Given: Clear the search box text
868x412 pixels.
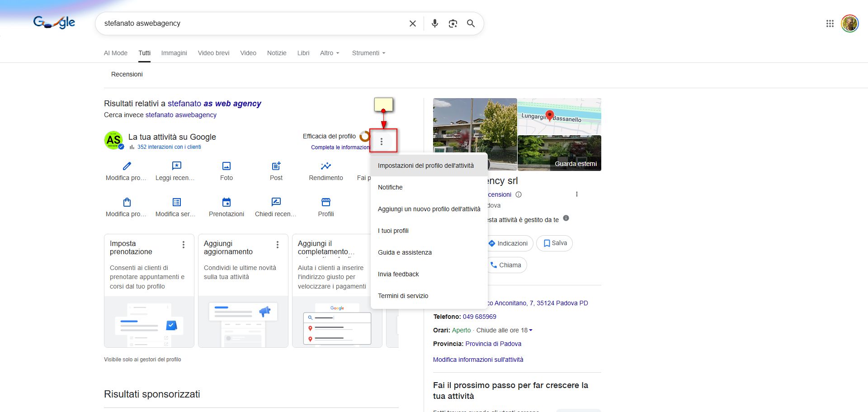Looking at the screenshot, I should coord(412,24).
